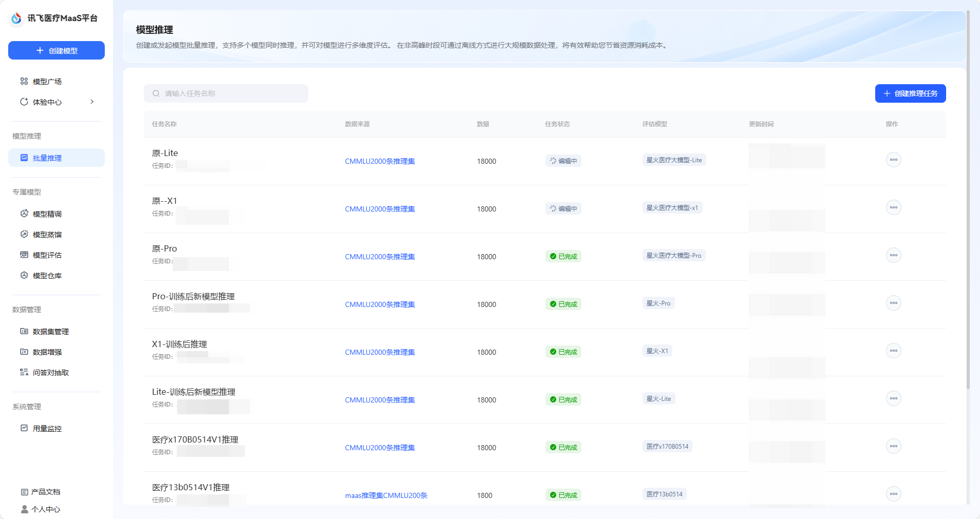Click the page vertical scrollbar
The width and height of the screenshot is (980, 519).
(968, 200)
